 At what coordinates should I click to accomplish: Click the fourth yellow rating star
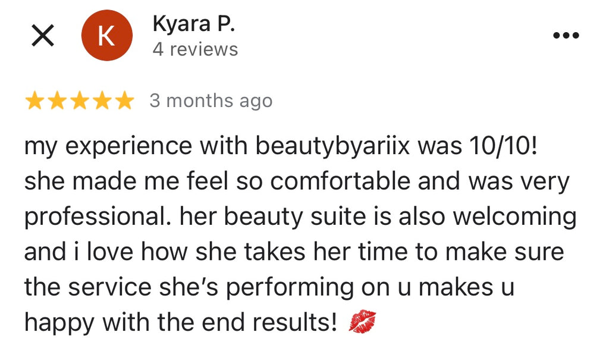pos(102,101)
